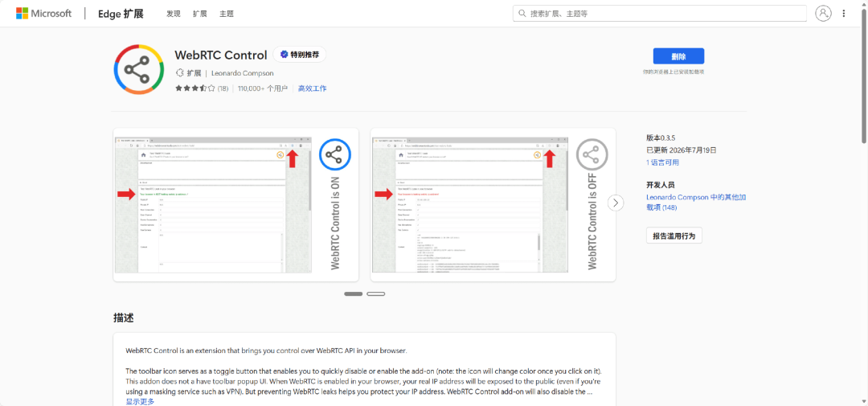This screenshot has height=406, width=868.
Task: Click the 报告滥用行为 button
Action: click(x=674, y=236)
